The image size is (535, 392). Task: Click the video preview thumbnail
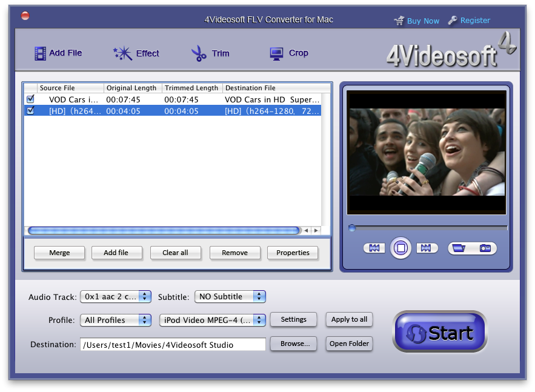(x=427, y=153)
